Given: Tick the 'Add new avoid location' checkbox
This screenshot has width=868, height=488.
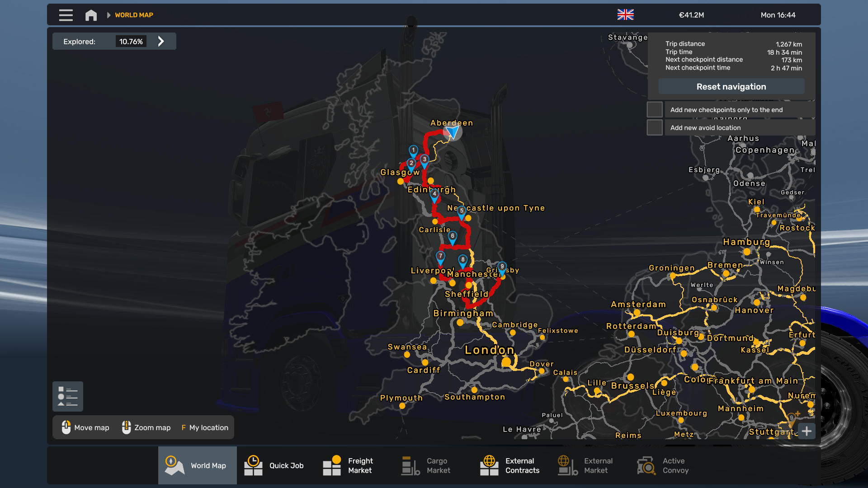Looking at the screenshot, I should coord(654,128).
